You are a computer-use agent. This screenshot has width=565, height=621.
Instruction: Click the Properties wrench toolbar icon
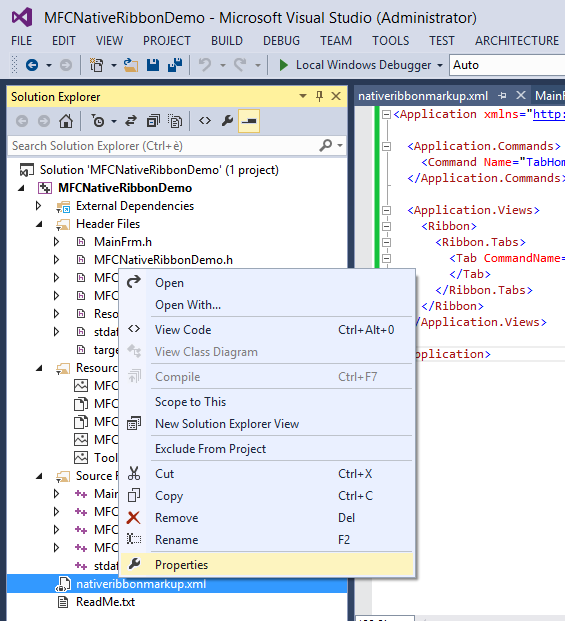pyautogui.click(x=227, y=120)
